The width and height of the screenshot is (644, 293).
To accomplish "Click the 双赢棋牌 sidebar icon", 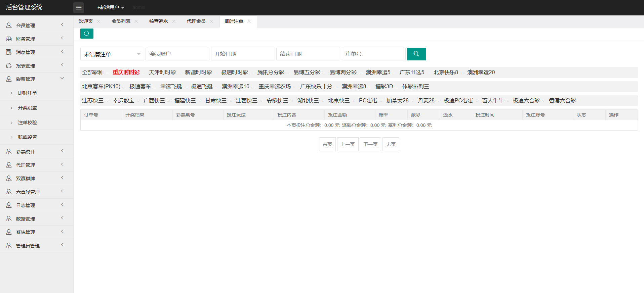I will (x=9, y=178).
